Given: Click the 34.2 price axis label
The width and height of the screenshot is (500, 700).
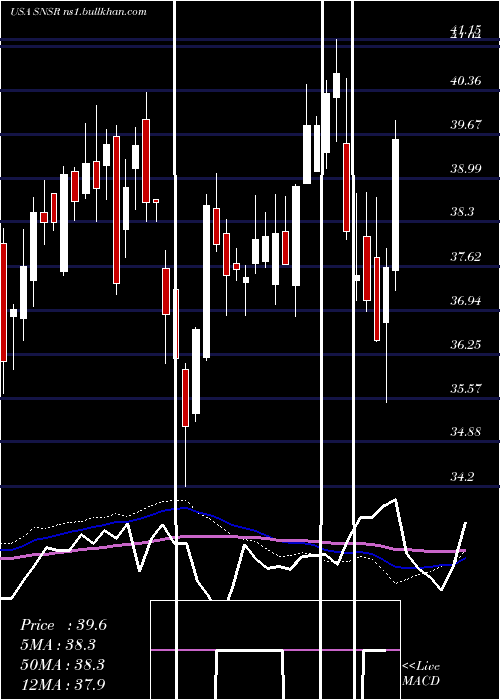Looking at the screenshot, I should click(462, 476).
